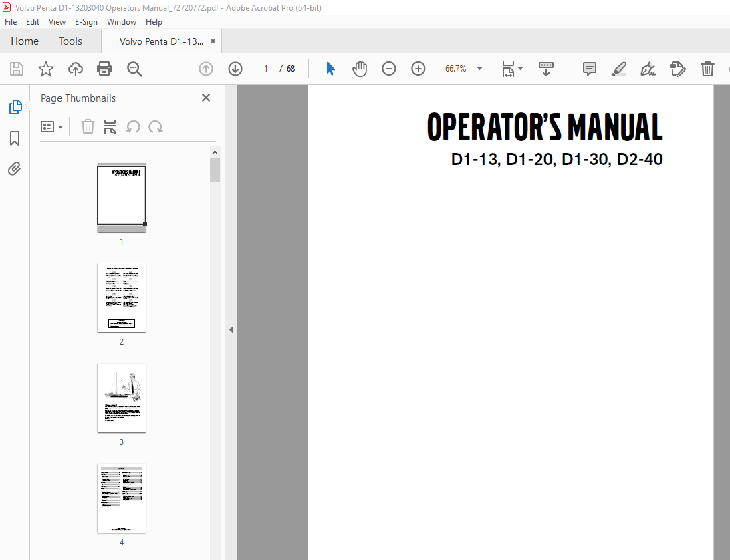Select the Highlight text tool

[619, 69]
